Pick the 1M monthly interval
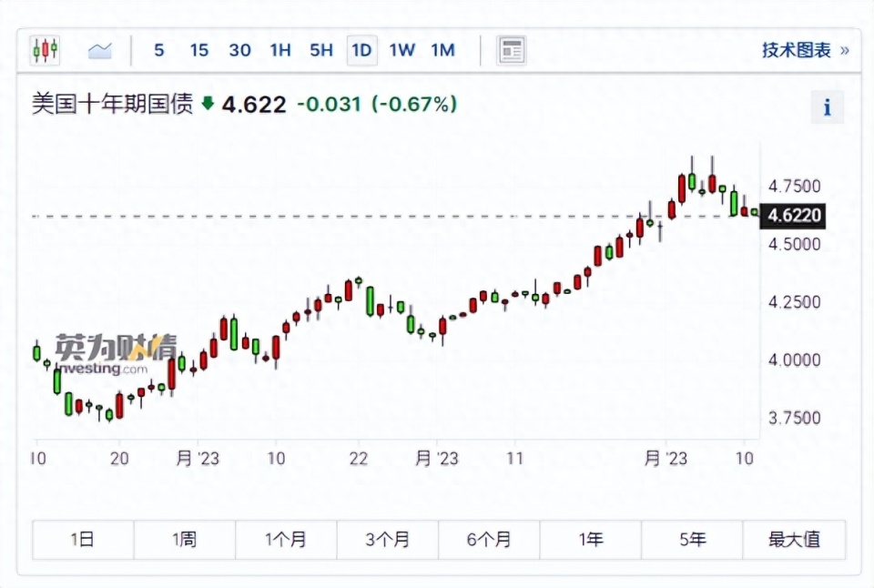 [x=442, y=50]
